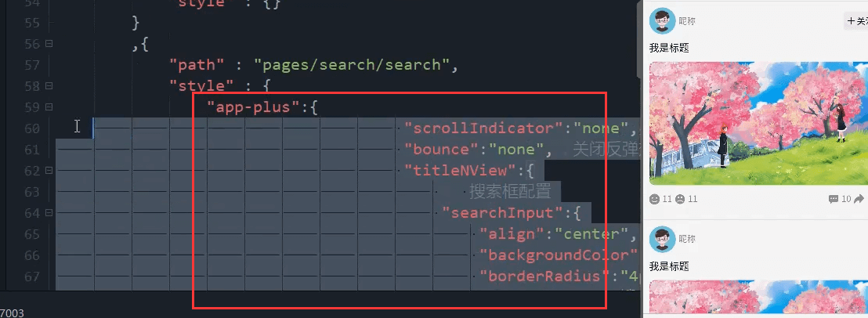Click line number 63 in the gutter
This screenshot has width=868, height=318.
[x=32, y=192]
